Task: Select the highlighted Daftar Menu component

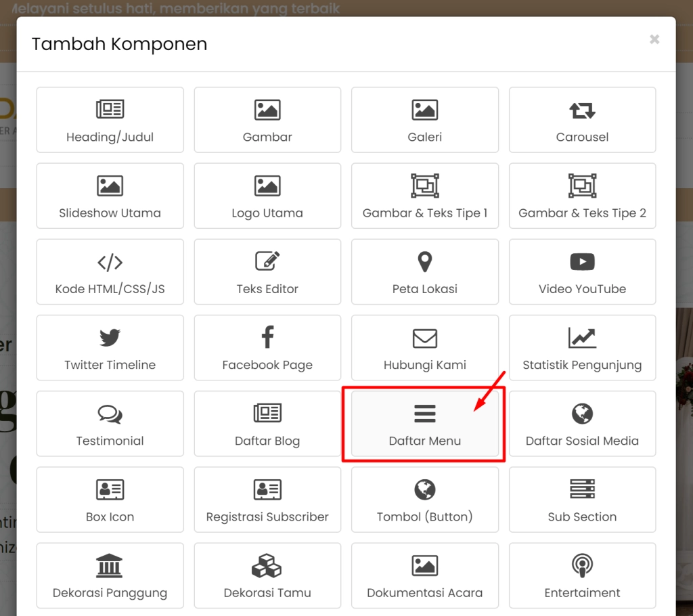Action: (424, 424)
